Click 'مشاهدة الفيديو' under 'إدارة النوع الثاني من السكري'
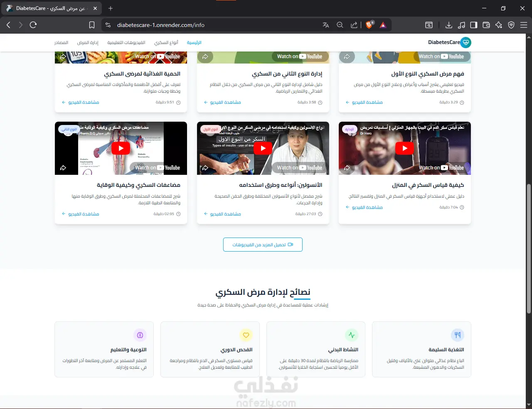Screen dimensions: 532x409 222,102
